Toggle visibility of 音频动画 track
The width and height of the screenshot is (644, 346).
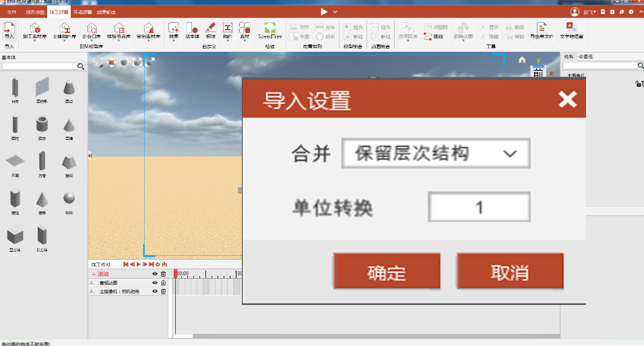coord(155,283)
